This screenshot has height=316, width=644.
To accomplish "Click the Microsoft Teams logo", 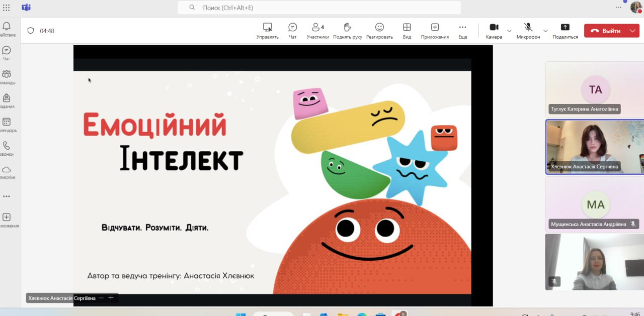I will (26, 8).
